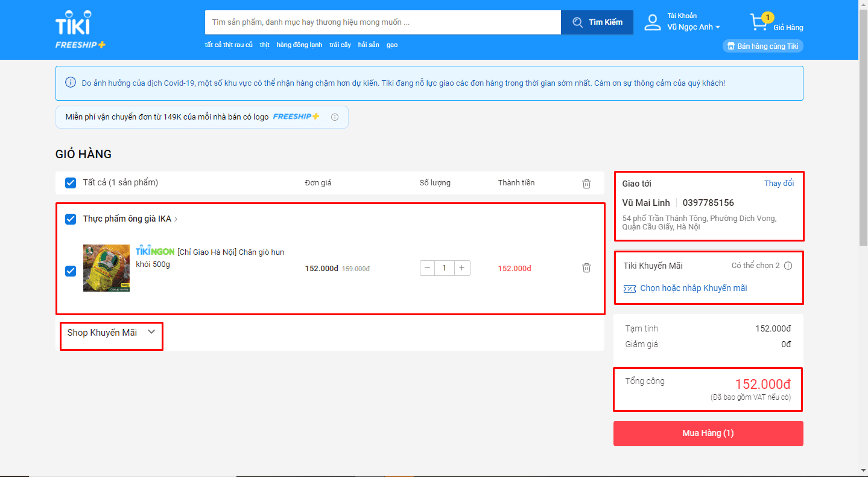868x477 pixels.
Task: Click Bán hàng cùng Tiki button
Action: 763,46
